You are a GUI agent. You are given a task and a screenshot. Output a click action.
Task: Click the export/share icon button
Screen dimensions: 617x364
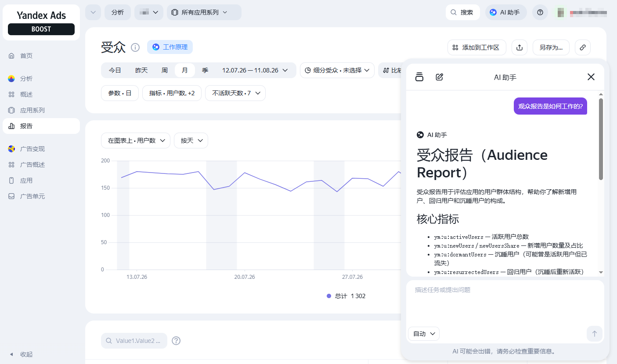[520, 47]
